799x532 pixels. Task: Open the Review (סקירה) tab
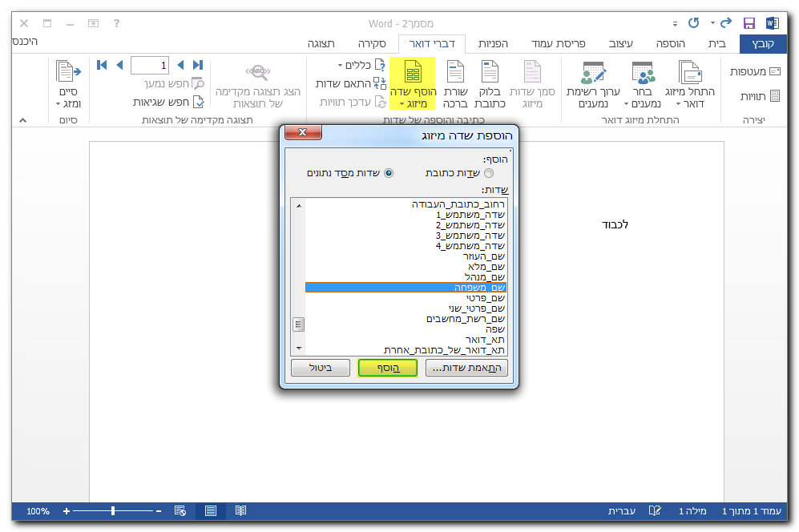(x=372, y=43)
